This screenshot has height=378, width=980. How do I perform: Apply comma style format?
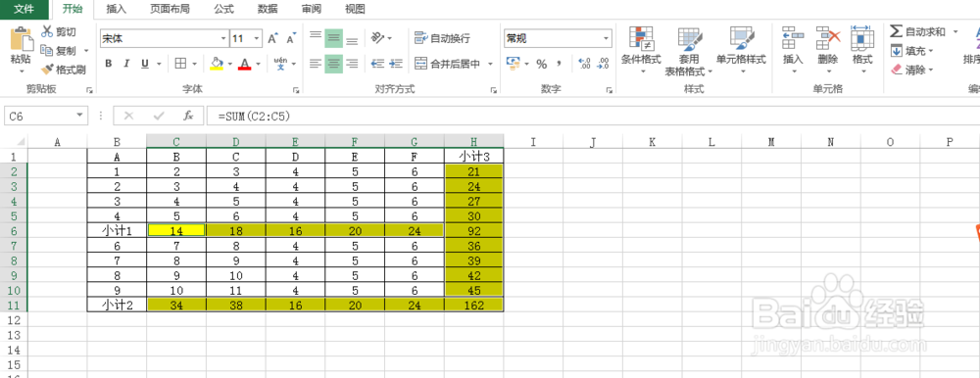coord(559,64)
